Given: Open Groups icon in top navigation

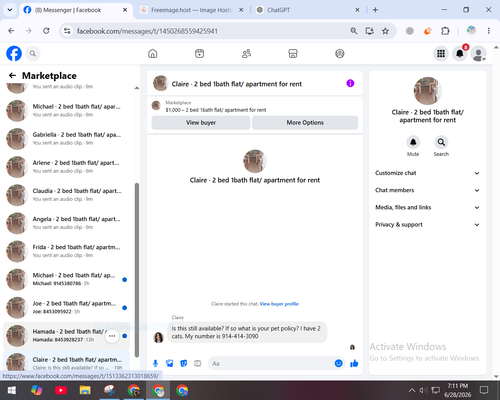Looking at the screenshot, I should (x=340, y=53).
